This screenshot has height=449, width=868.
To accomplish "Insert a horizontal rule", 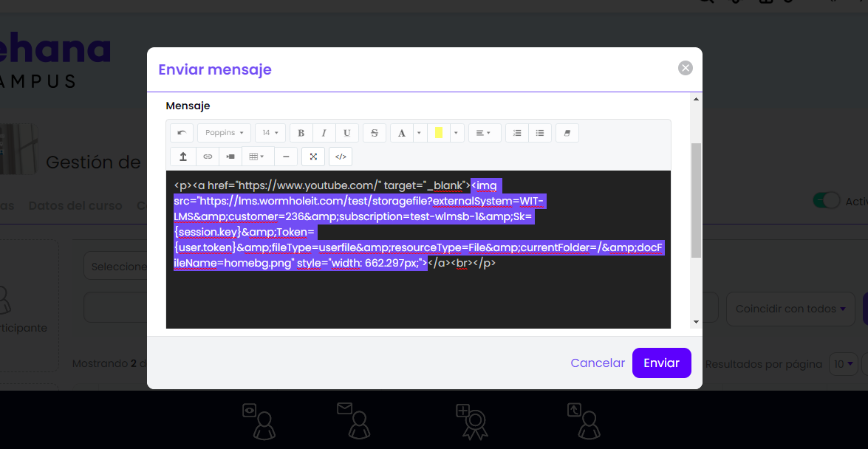I will pyautogui.click(x=286, y=157).
